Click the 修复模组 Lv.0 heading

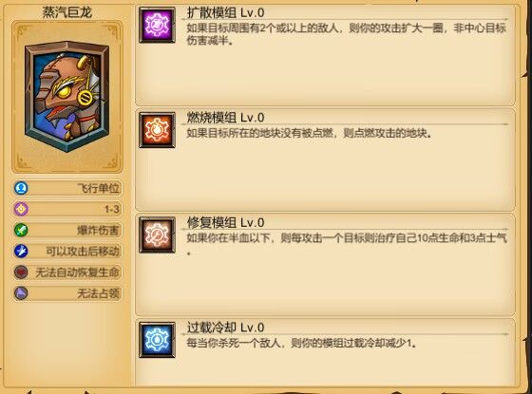(225, 223)
